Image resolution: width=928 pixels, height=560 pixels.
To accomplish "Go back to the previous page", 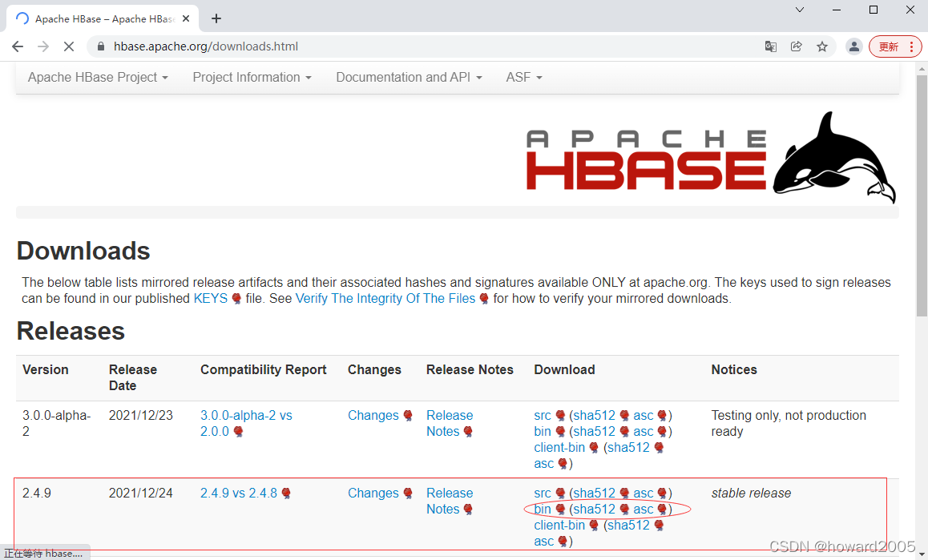I will (18, 46).
